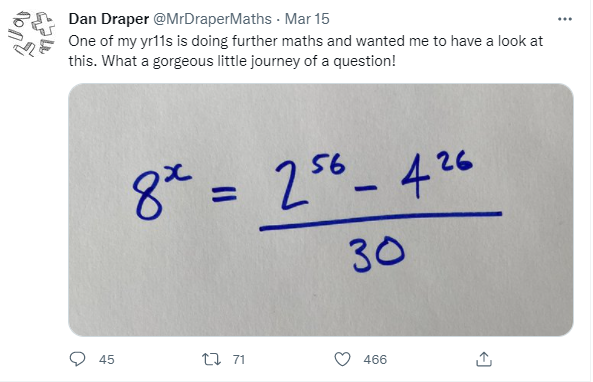
Task: Like the tweet with the heart icon
Action: click(343, 359)
